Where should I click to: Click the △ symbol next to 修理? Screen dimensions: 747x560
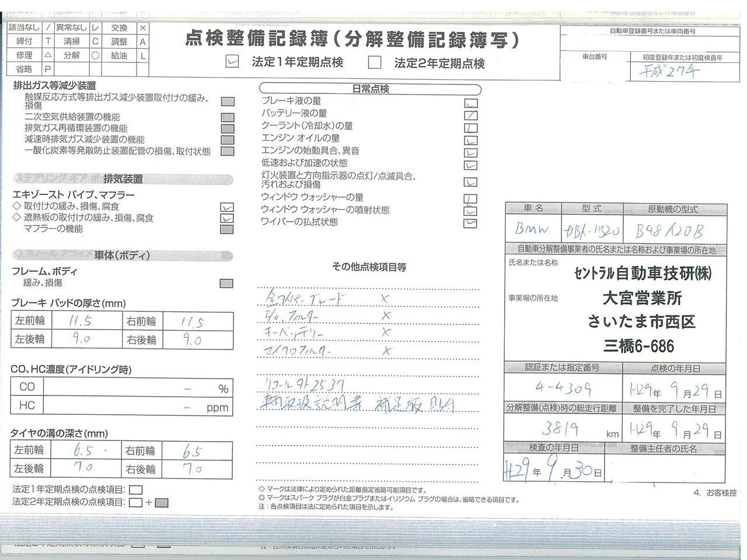[x=48, y=55]
